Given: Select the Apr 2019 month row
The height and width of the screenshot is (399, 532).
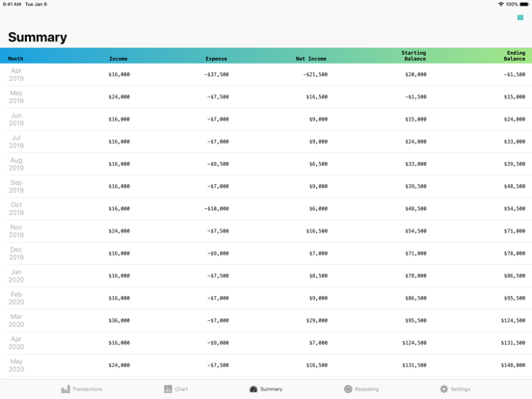Looking at the screenshot, I should pos(266,74).
